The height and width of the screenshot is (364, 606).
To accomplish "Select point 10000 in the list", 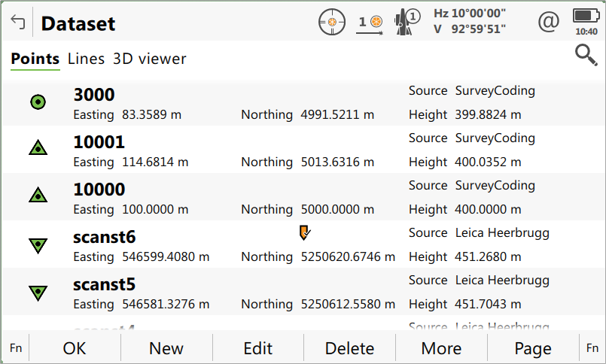I will pyautogui.click(x=226, y=196).
